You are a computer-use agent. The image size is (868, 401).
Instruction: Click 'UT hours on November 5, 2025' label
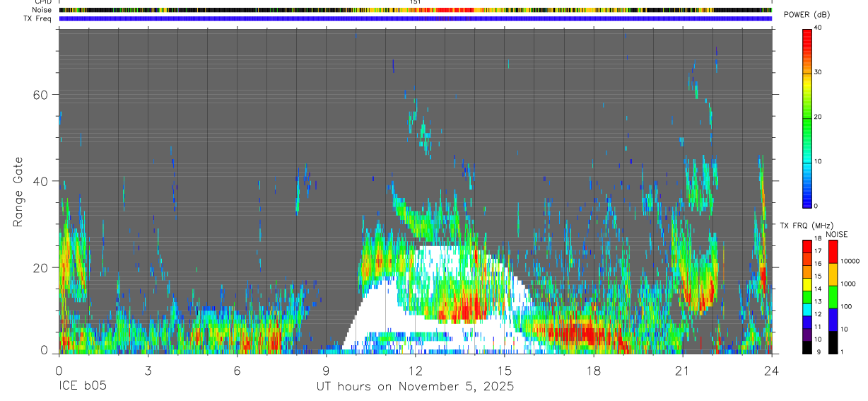[415, 387]
